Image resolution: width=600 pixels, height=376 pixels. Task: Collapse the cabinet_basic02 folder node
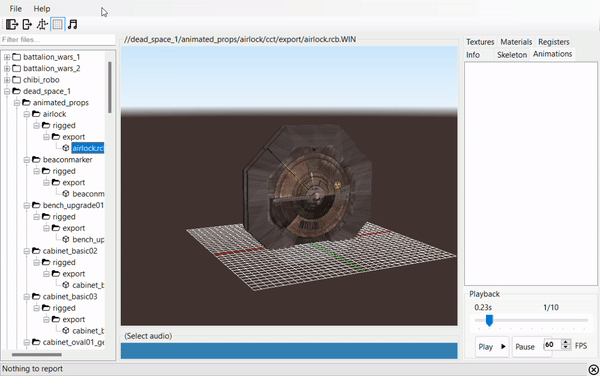point(26,251)
